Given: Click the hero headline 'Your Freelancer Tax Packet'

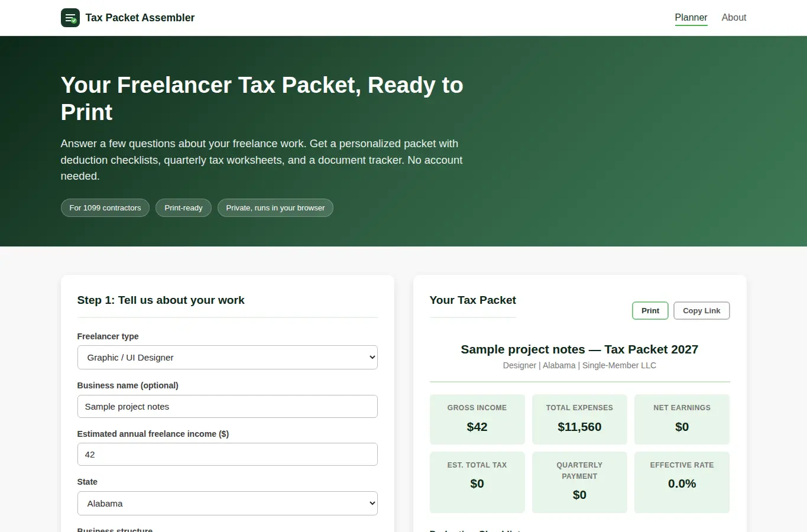Looking at the screenshot, I should point(262,99).
